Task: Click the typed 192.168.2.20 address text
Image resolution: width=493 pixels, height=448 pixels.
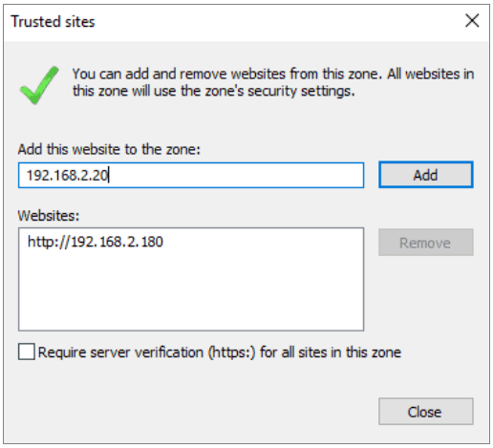Action: (x=67, y=175)
